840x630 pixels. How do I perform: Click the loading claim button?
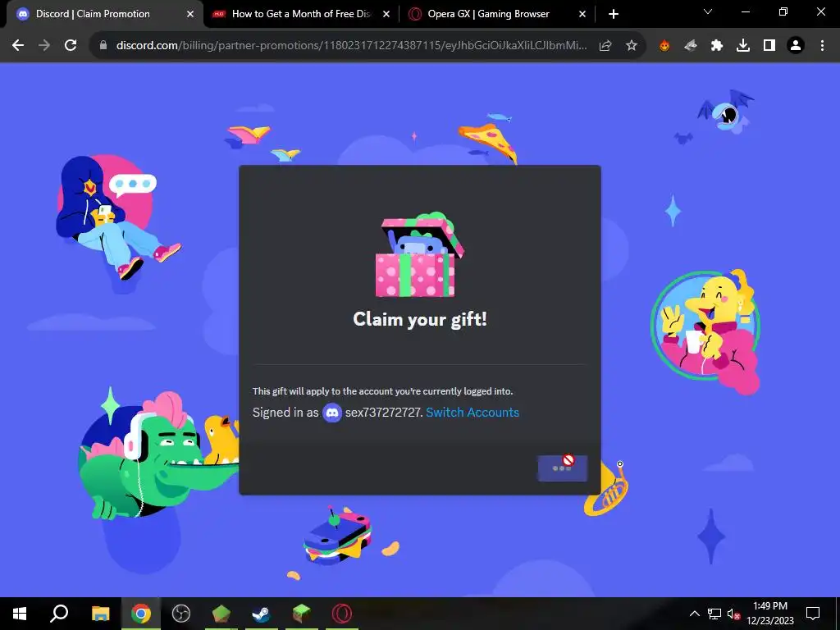click(563, 468)
